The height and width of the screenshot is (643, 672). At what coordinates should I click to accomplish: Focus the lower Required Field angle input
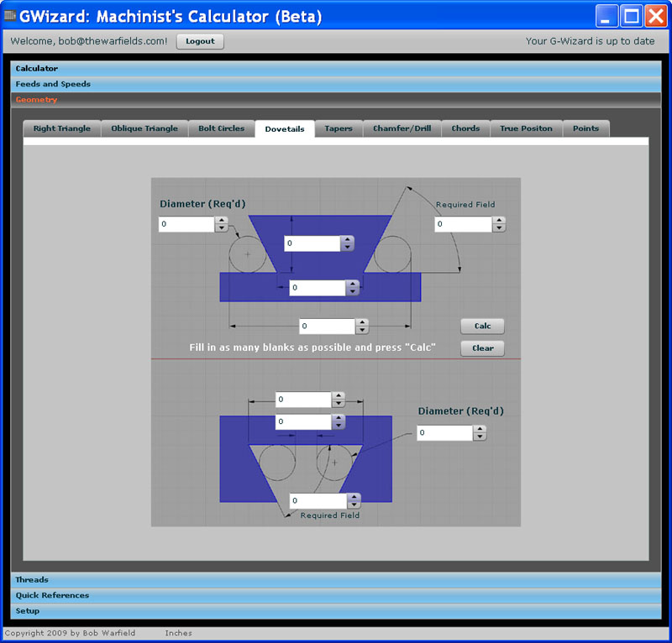coord(318,500)
